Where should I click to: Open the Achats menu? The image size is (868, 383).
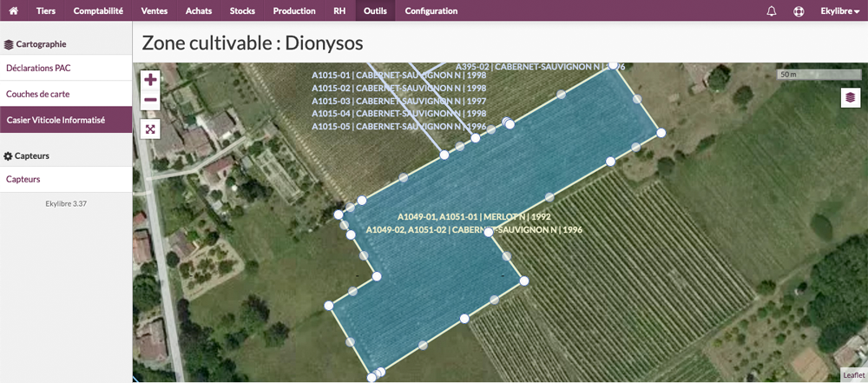tap(199, 11)
